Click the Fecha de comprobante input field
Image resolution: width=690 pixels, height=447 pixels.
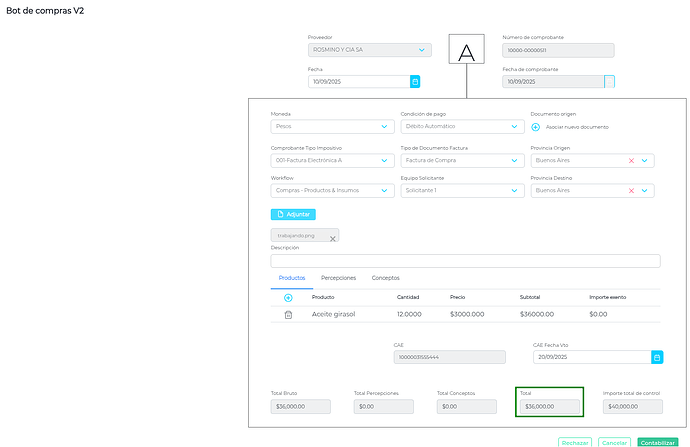[553, 81]
